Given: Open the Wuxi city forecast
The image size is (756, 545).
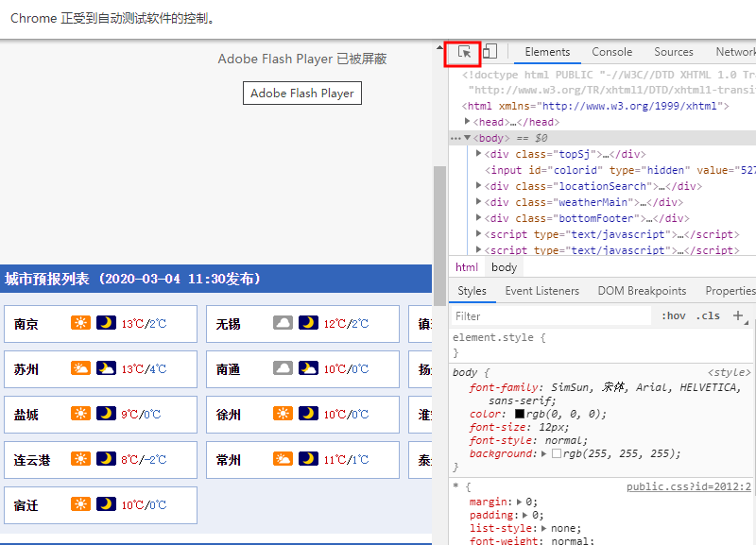Looking at the screenshot, I should (x=302, y=324).
